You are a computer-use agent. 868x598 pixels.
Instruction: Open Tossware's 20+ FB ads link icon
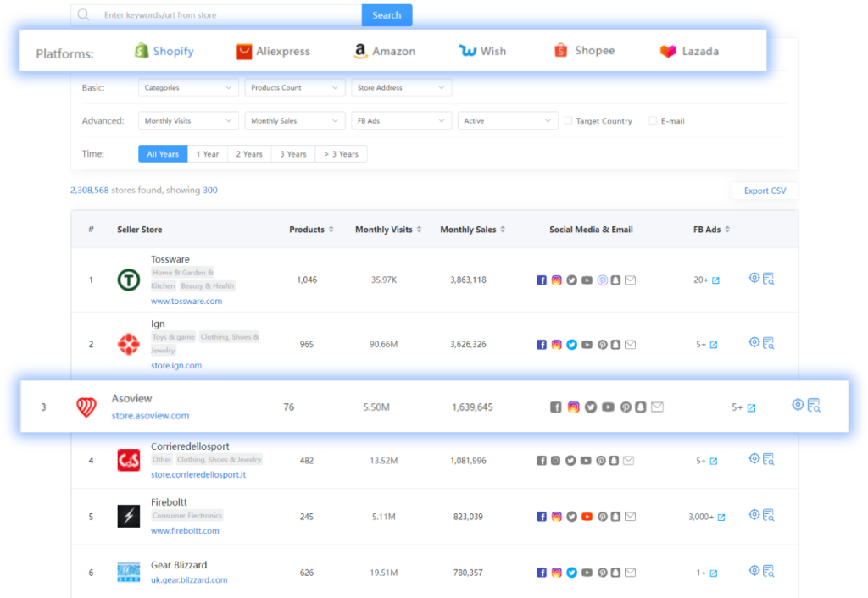click(x=715, y=280)
